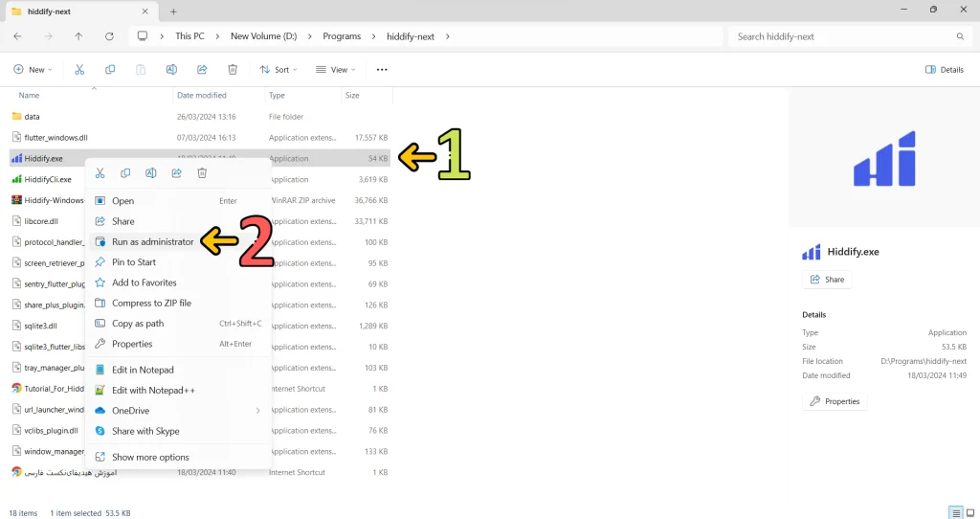The image size is (980, 519).
Task: Expand the chevron after This PC
Action: (217, 36)
